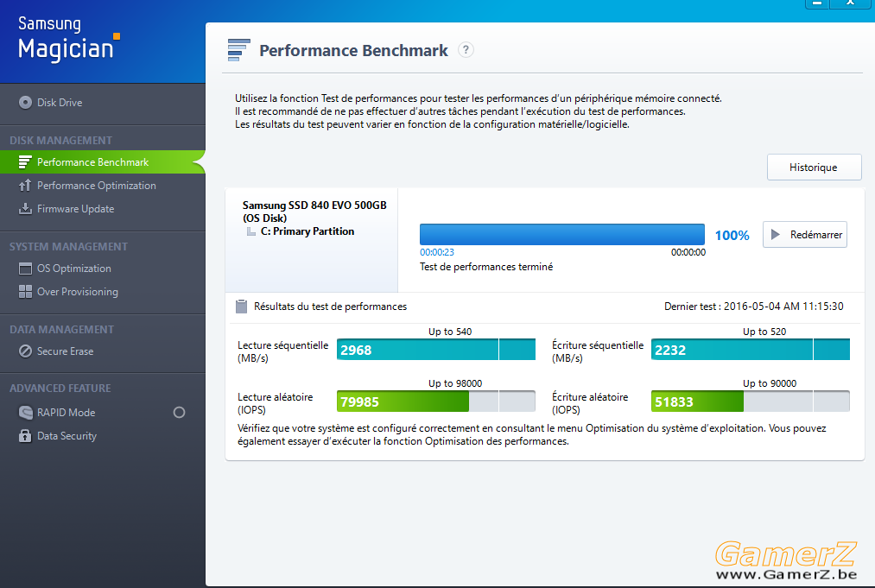Click DISK MANAGEMENT section header

click(x=60, y=141)
